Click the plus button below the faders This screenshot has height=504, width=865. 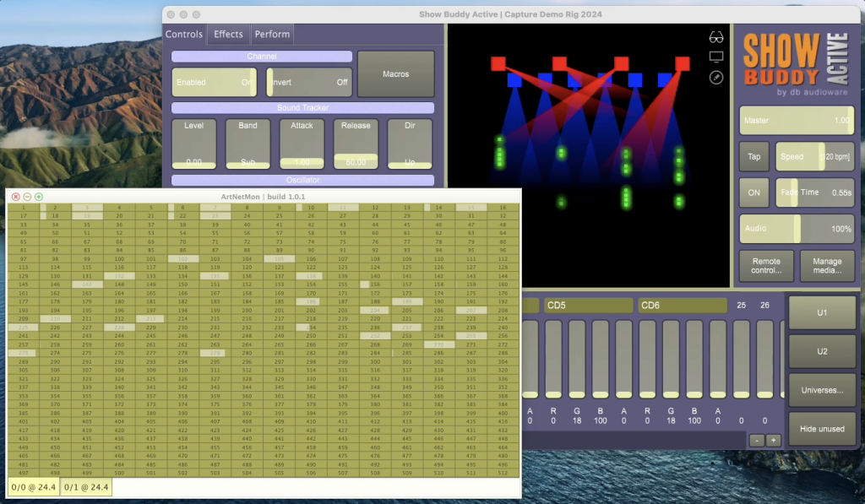773,440
